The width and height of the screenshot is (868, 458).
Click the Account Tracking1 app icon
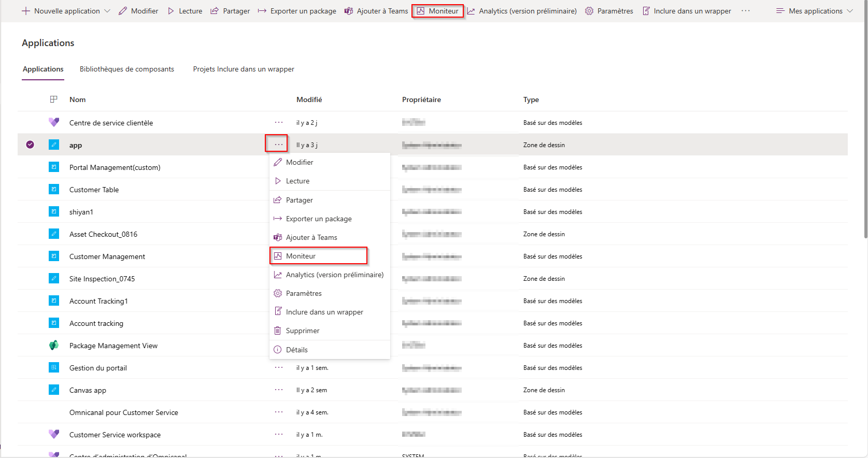(x=54, y=300)
